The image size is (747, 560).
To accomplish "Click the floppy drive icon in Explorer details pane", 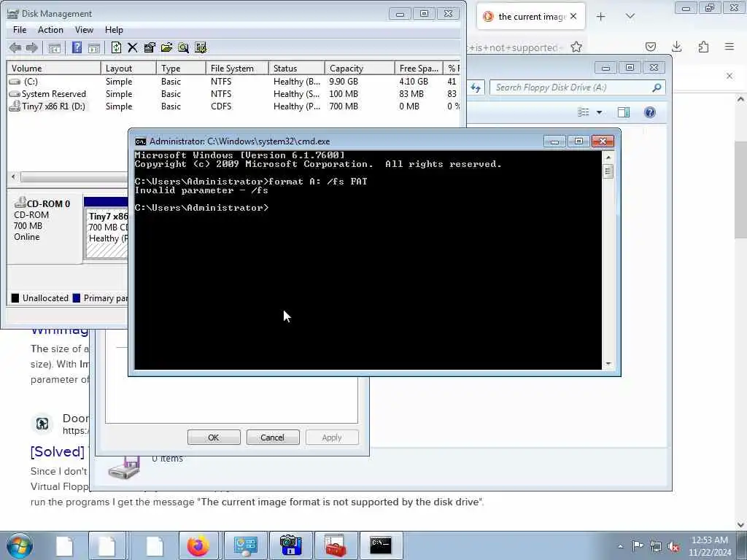I will 124,469.
